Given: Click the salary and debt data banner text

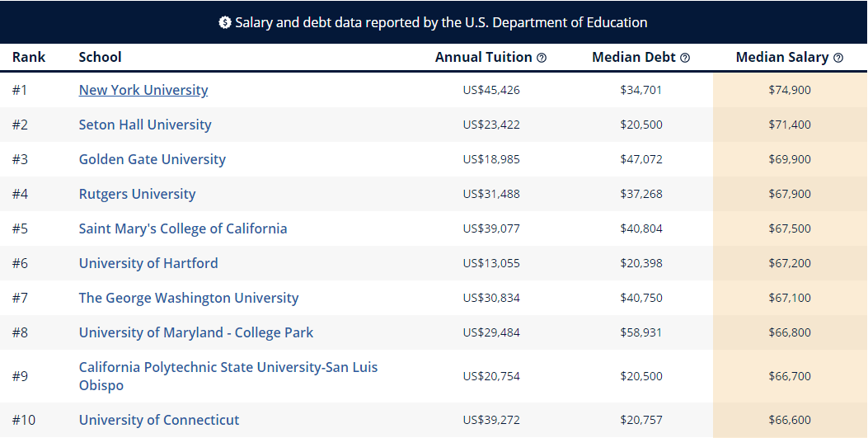Looking at the screenshot, I should (441, 23).
